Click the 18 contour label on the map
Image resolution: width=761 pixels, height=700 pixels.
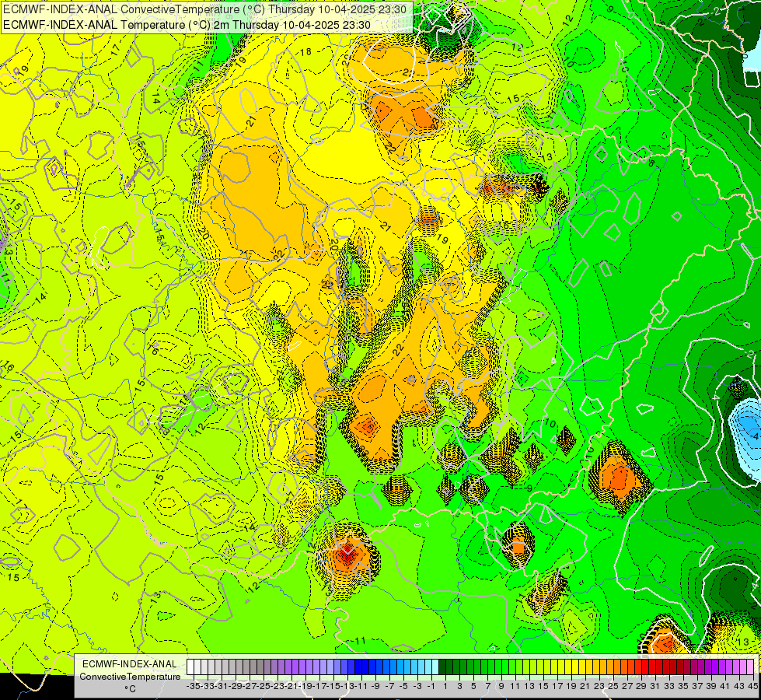coord(305,52)
